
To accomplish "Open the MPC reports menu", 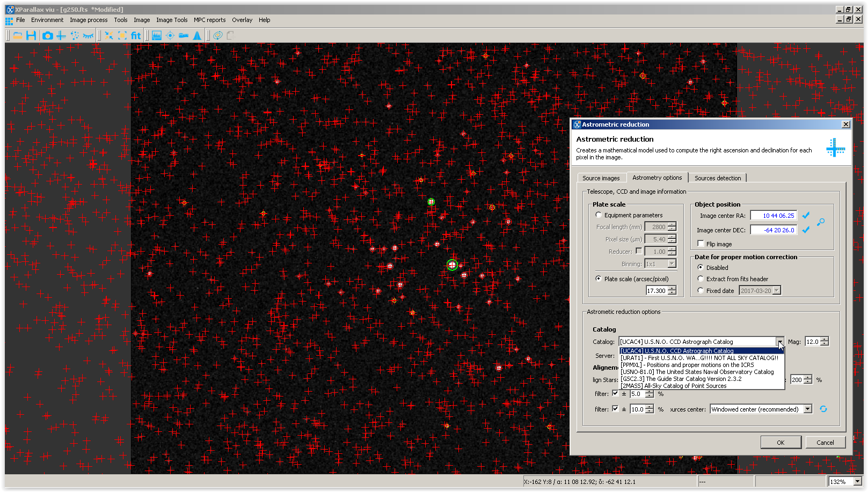I will [x=209, y=20].
